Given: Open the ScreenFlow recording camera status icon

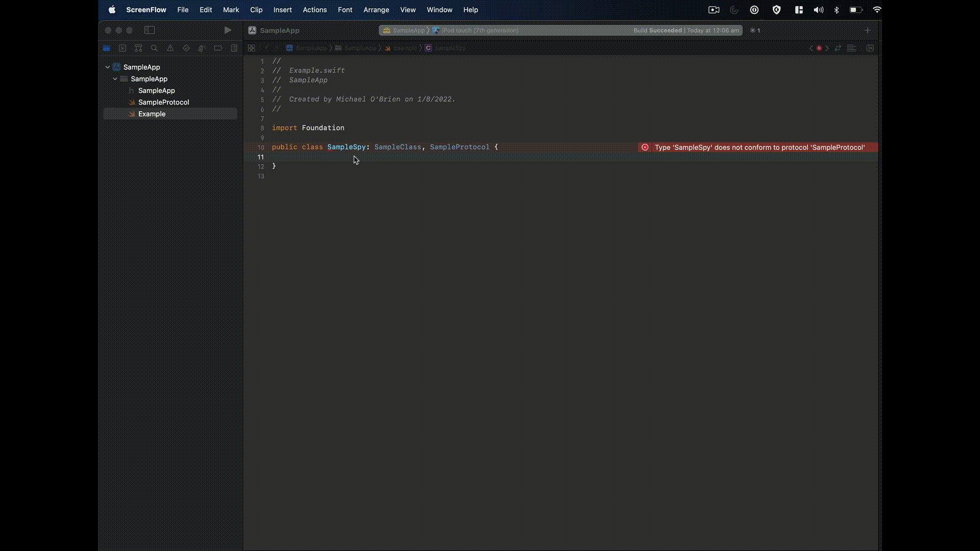Looking at the screenshot, I should 714,10.
